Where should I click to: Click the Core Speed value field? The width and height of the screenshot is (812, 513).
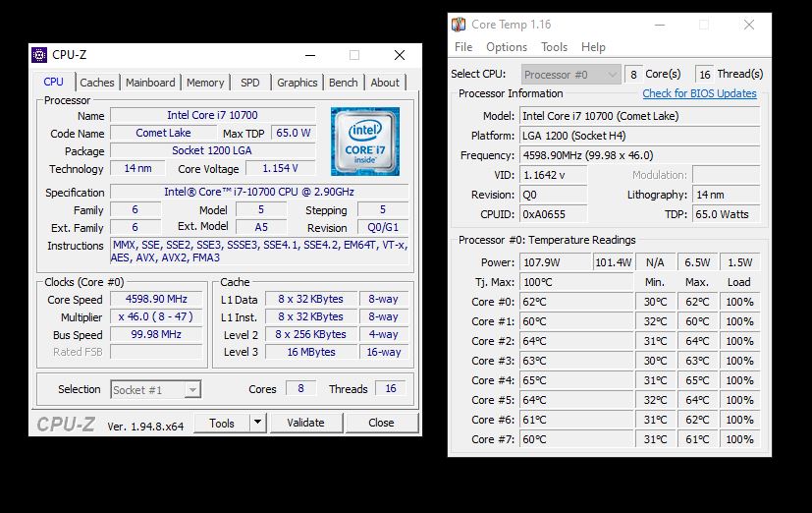coord(156,299)
